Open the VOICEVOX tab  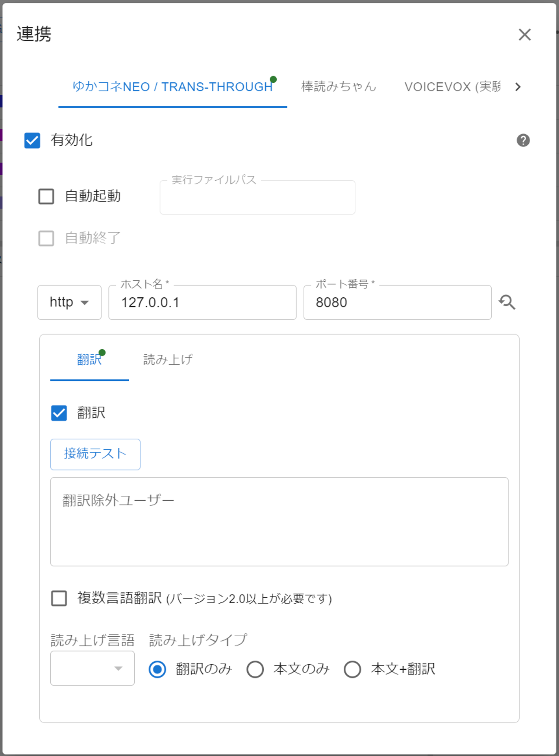[x=452, y=87]
